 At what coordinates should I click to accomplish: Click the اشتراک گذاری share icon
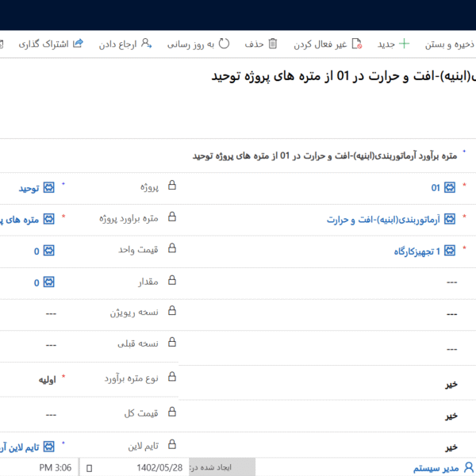pyautogui.click(x=78, y=44)
